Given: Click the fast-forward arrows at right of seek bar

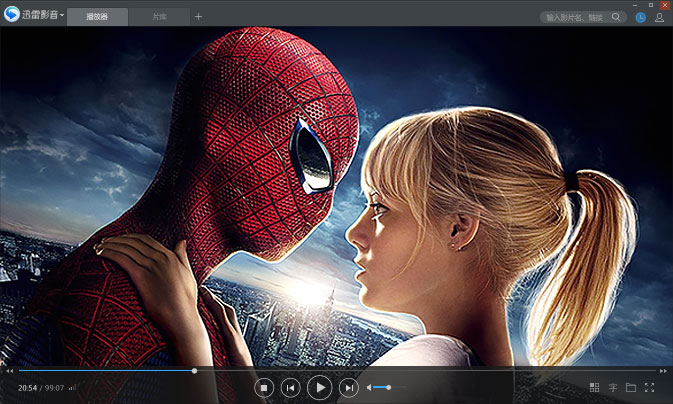Looking at the screenshot, I should point(663,371).
